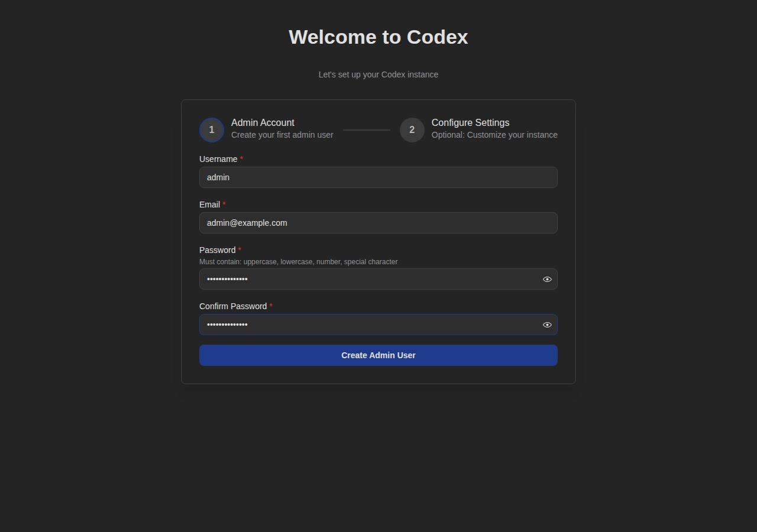This screenshot has width=757, height=532.
Task: Select the Email field showing admin@example.com
Action: click(378, 223)
